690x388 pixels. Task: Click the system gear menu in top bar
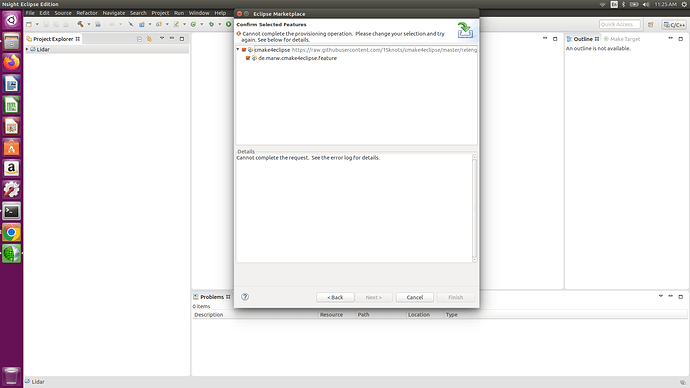684,4
